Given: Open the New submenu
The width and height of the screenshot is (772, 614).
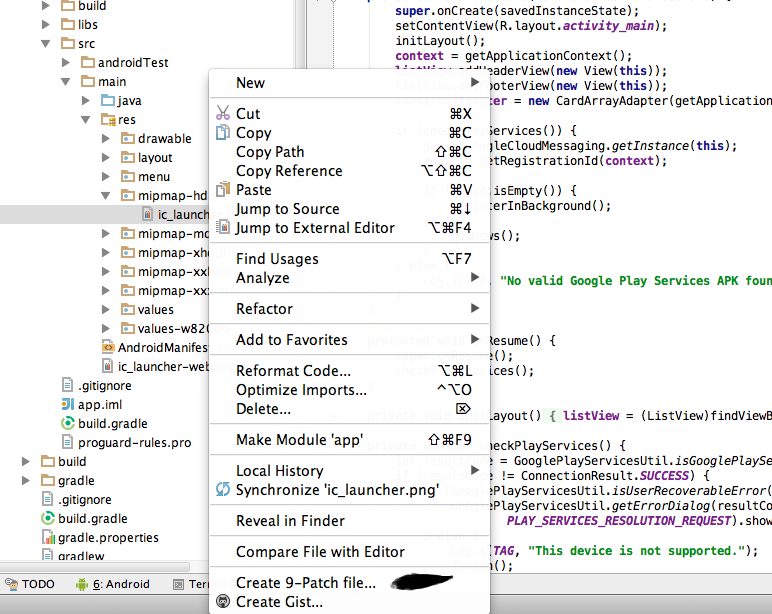Looking at the screenshot, I should pyautogui.click(x=350, y=83).
